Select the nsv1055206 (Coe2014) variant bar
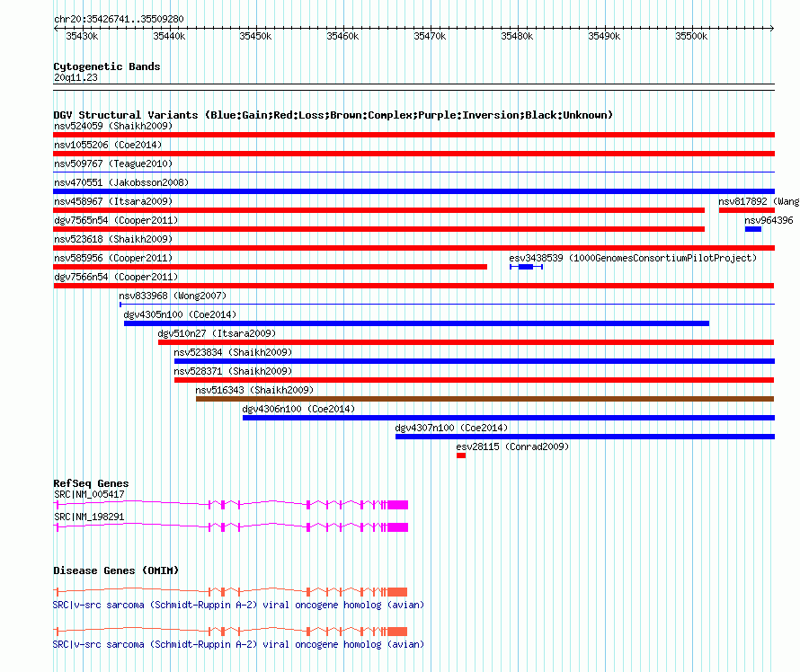Image resolution: width=800 pixels, height=672 pixels. [x=413, y=154]
